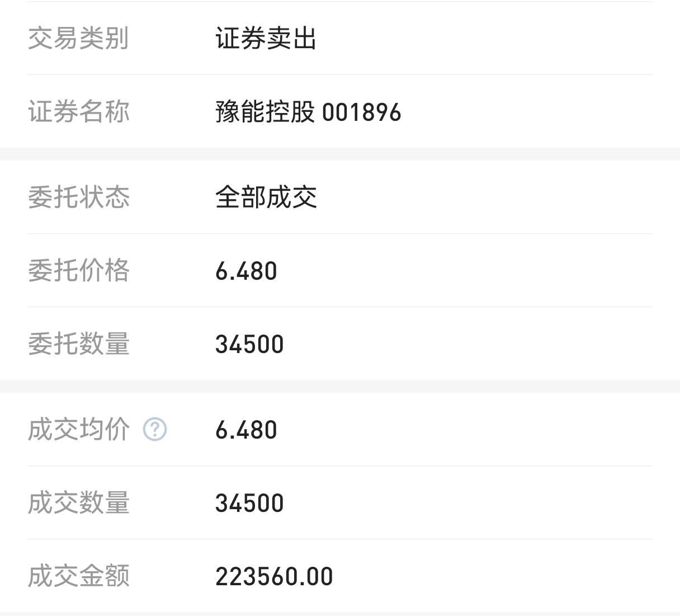Click the gray divider above 成交均价
The image size is (680, 616).
click(340, 387)
